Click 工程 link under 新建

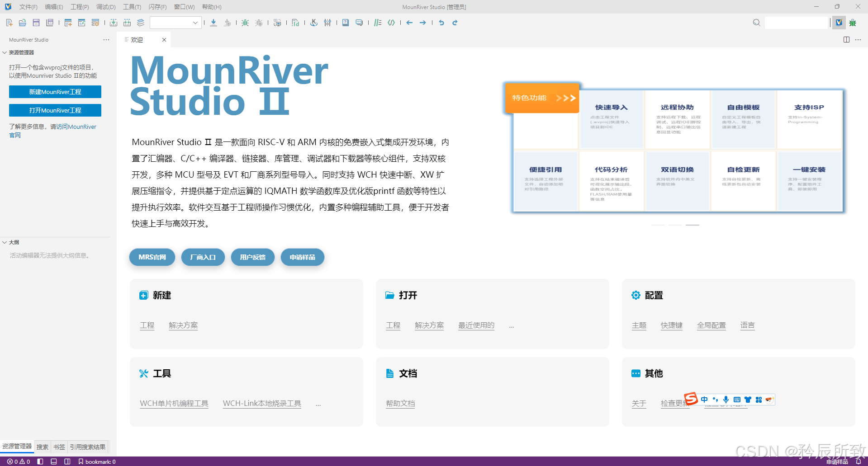coord(147,325)
